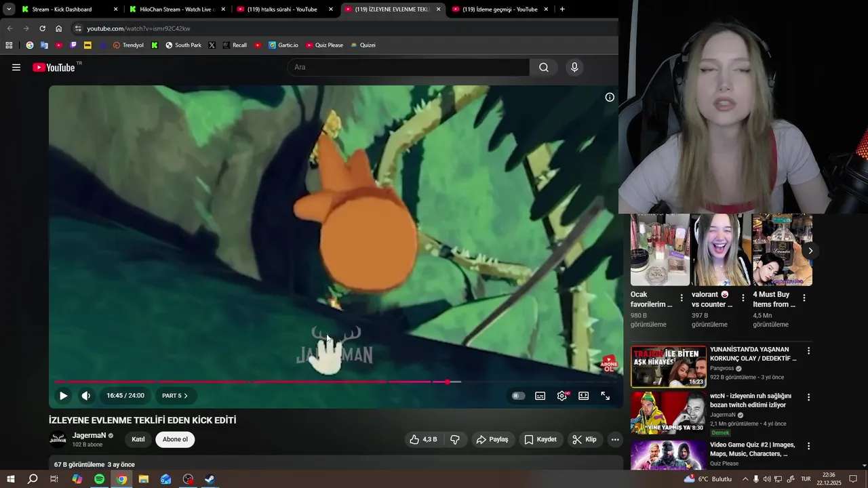Open the PART 5 chapter list

click(175, 396)
